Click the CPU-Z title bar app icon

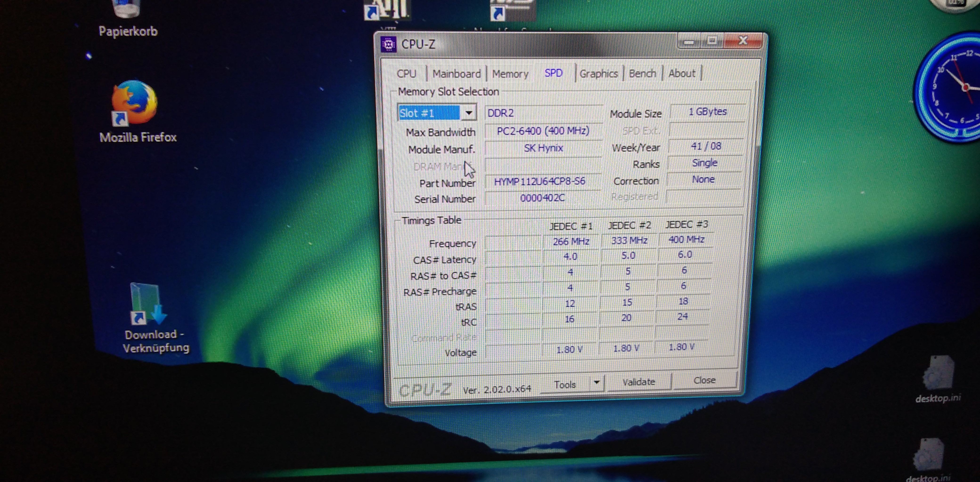(388, 45)
